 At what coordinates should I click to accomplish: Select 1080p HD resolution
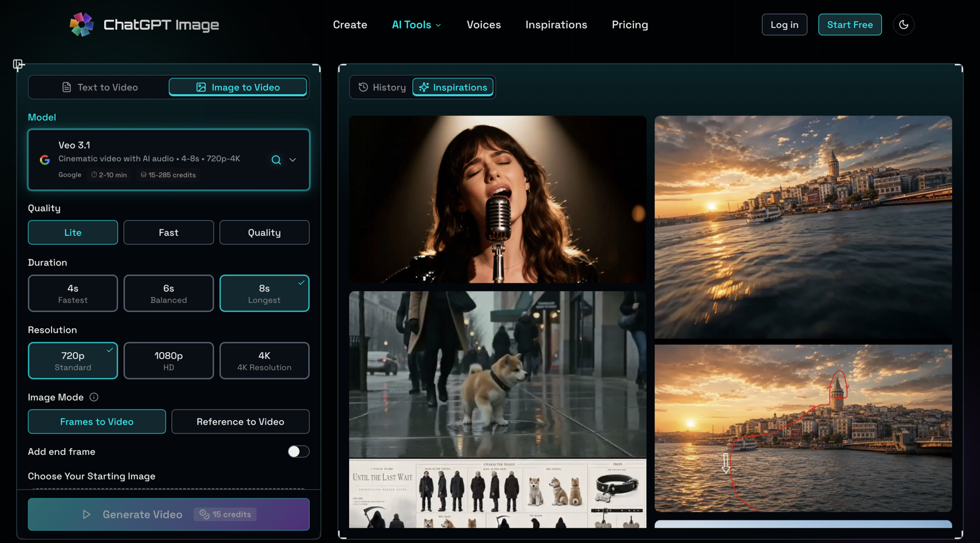[x=168, y=361]
